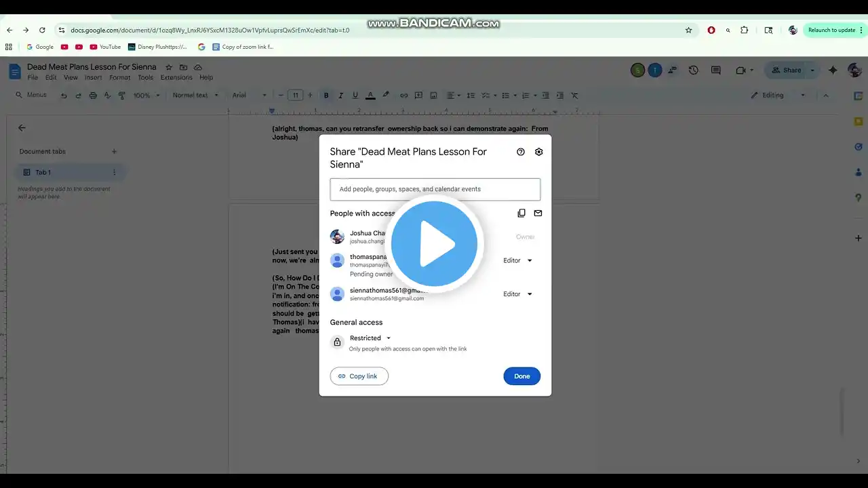The height and width of the screenshot is (488, 868).
Task: Open the Chrome apps grid
Action: pyautogui.click(x=9, y=47)
